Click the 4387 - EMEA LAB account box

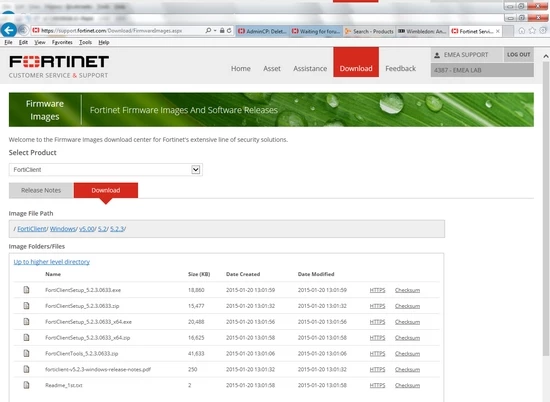point(482,70)
